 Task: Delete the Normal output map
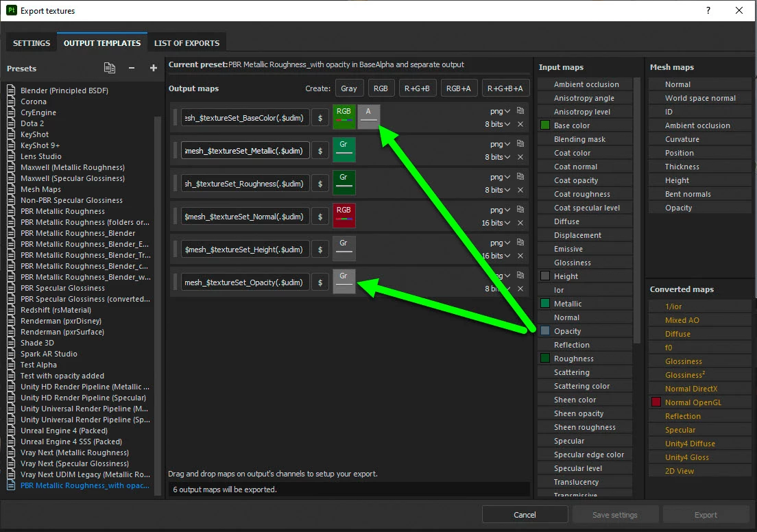520,223
